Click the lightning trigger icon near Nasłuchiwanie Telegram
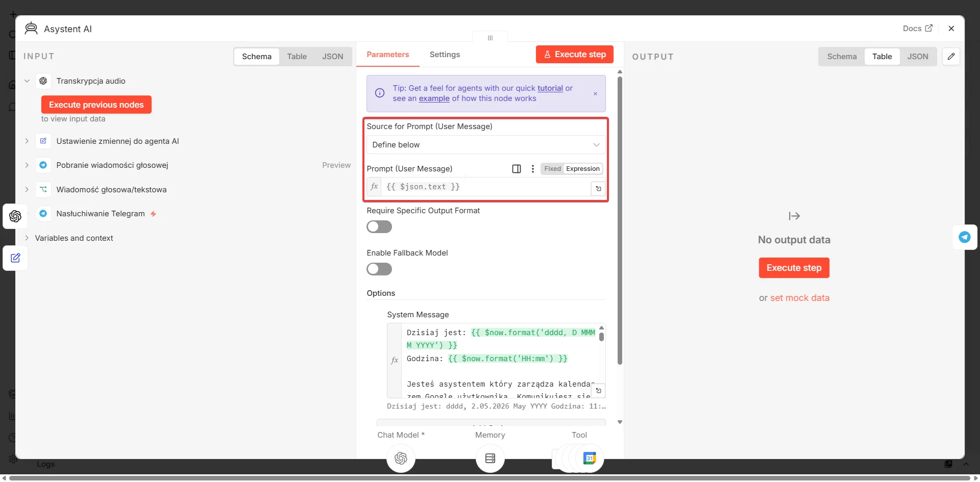Image resolution: width=980 pixels, height=482 pixels. (153, 214)
